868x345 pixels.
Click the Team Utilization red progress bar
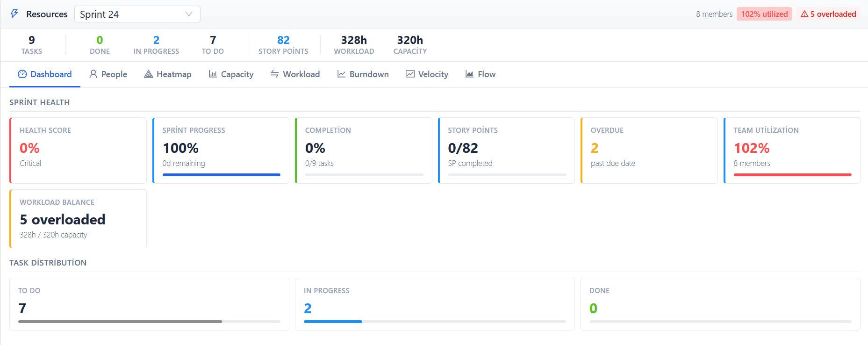(793, 175)
